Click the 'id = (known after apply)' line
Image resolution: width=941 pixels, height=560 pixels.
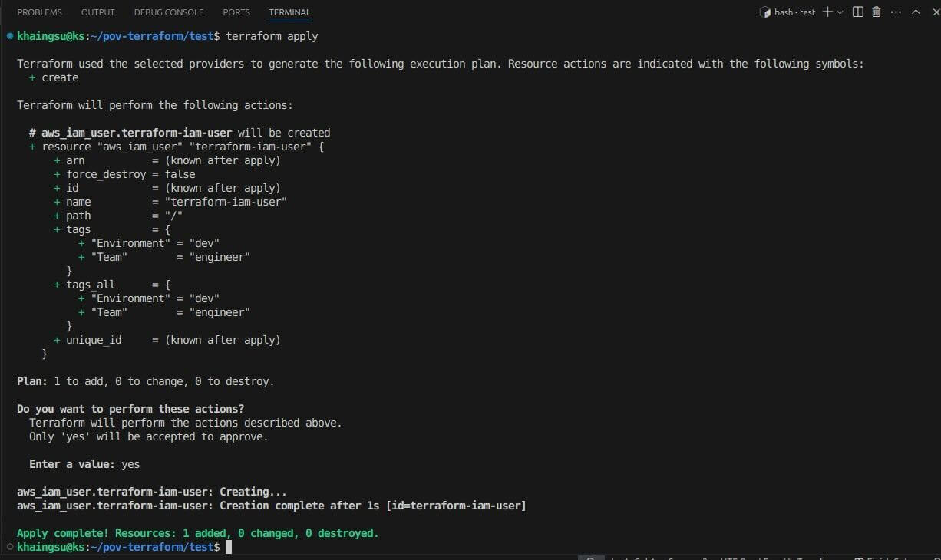pyautogui.click(x=167, y=188)
